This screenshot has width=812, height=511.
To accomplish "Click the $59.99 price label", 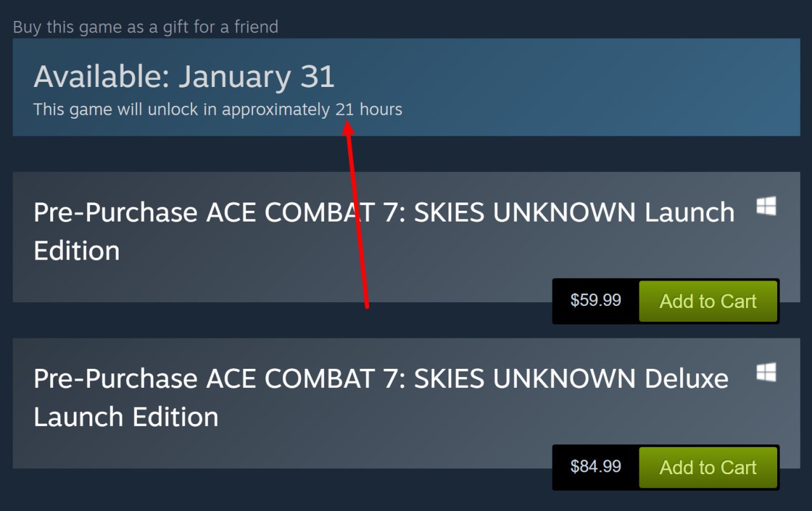I will [x=596, y=300].
